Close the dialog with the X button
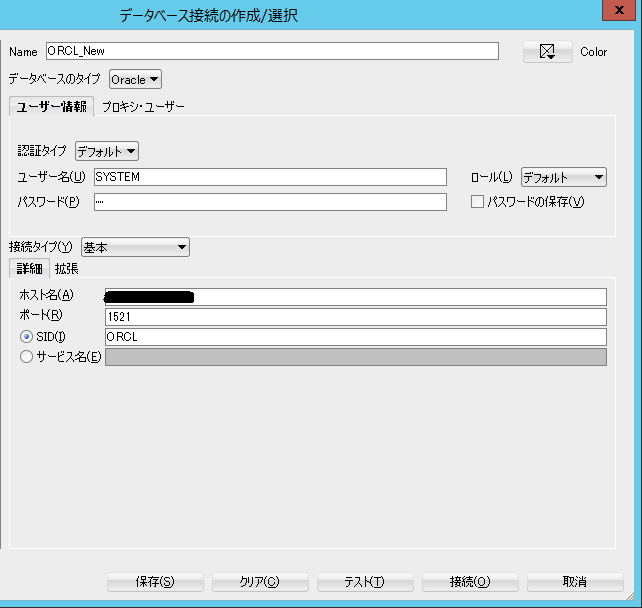Image resolution: width=642 pixels, height=608 pixels. pos(619,10)
